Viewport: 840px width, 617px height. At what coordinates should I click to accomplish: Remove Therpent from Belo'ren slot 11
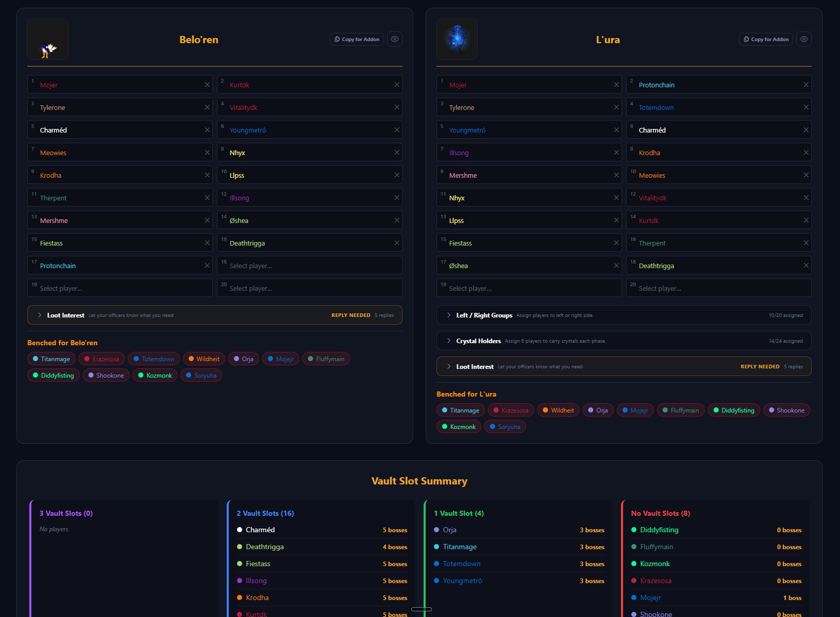[x=207, y=198]
